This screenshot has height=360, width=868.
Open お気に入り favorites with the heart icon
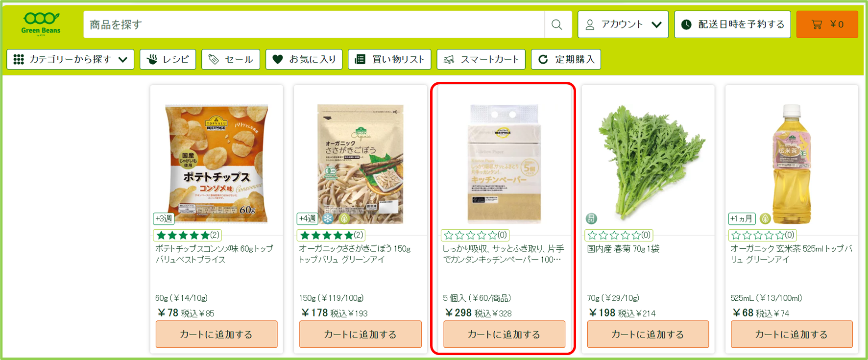click(x=304, y=59)
